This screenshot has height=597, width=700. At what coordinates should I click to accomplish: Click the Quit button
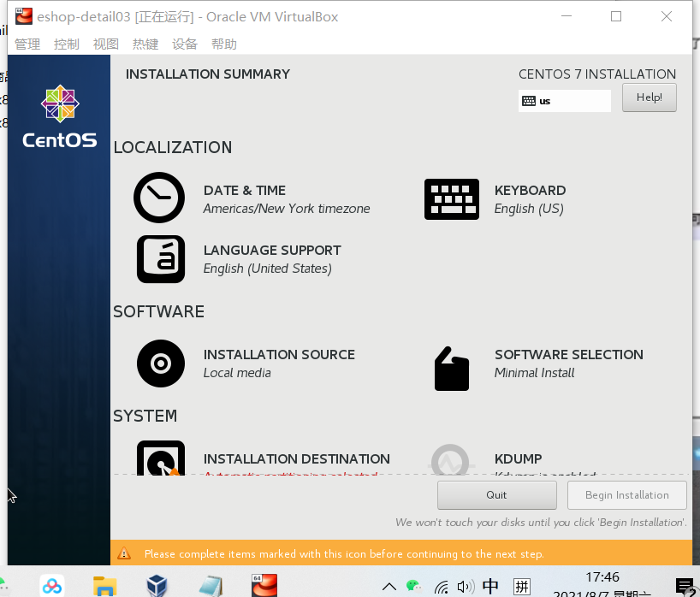pos(497,495)
